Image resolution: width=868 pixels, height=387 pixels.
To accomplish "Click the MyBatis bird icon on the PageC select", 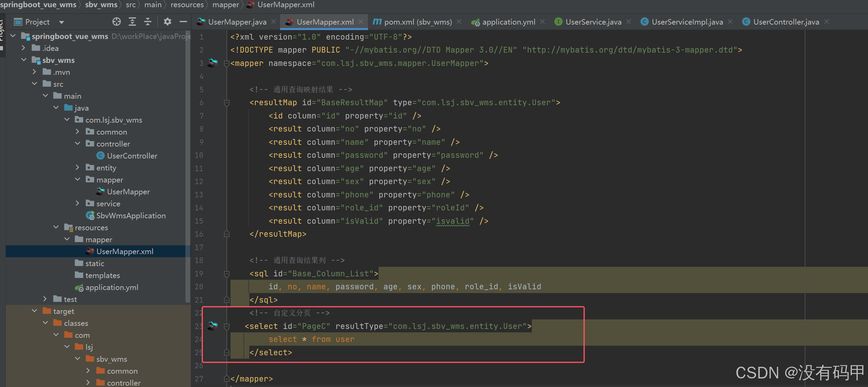I will click(212, 326).
